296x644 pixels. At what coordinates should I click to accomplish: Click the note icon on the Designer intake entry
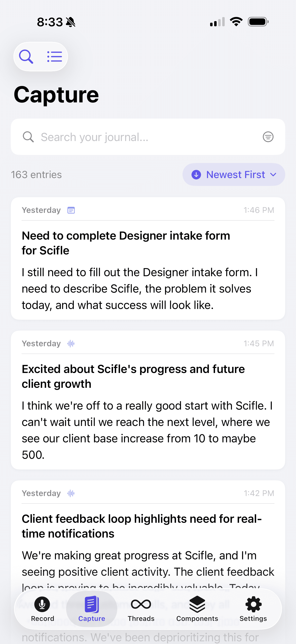coord(71,210)
